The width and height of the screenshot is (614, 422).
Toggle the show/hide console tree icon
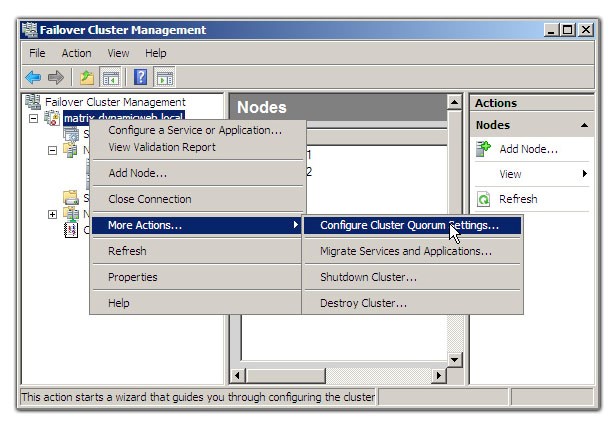point(111,77)
